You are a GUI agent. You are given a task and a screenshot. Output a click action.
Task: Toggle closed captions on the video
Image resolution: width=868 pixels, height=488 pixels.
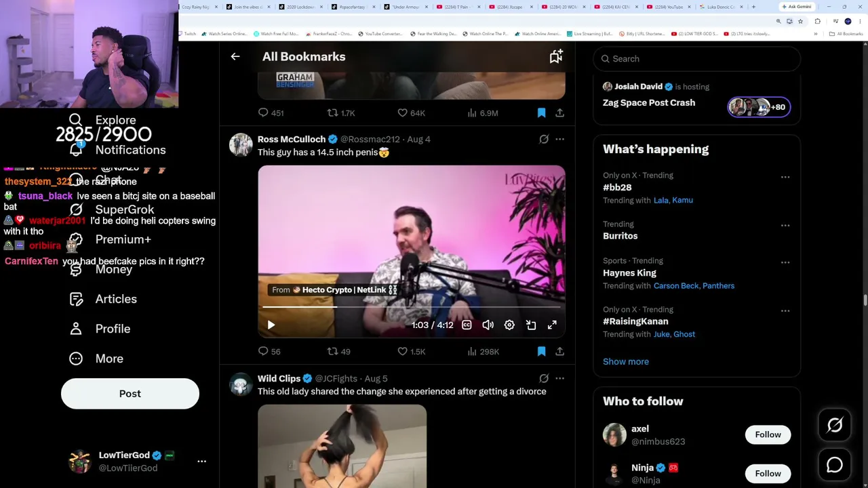click(x=467, y=325)
